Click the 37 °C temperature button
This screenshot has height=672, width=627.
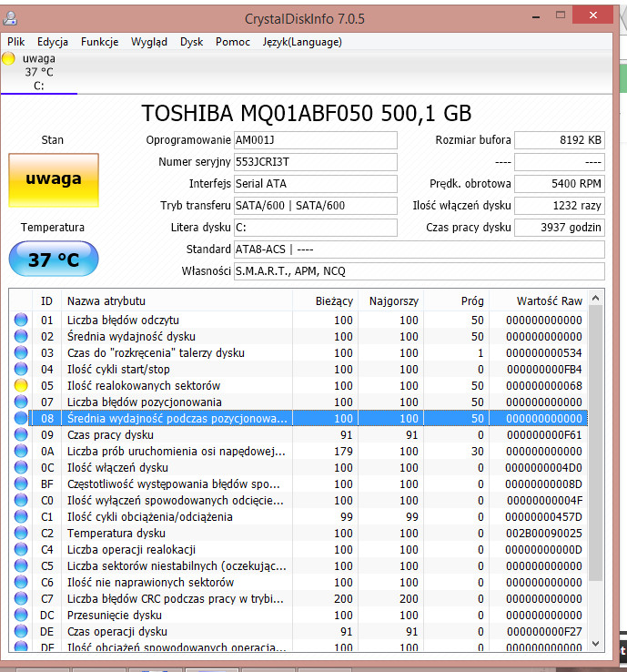point(54,259)
